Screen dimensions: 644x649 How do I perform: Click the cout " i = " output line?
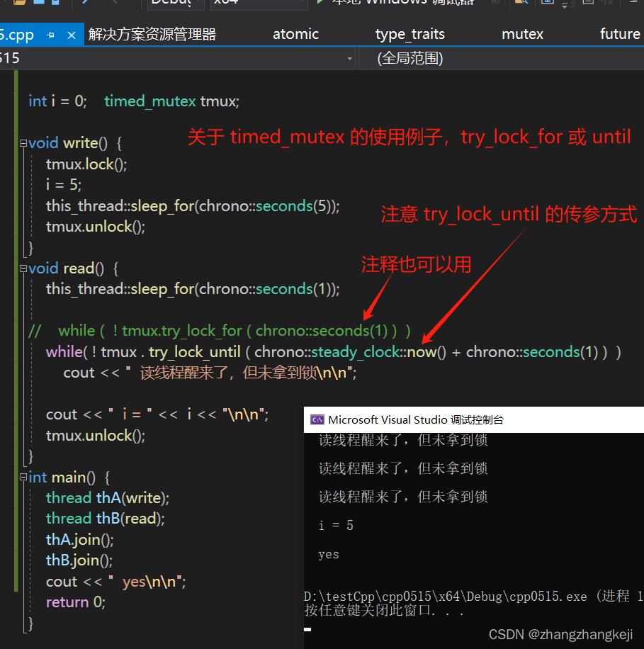(157, 414)
